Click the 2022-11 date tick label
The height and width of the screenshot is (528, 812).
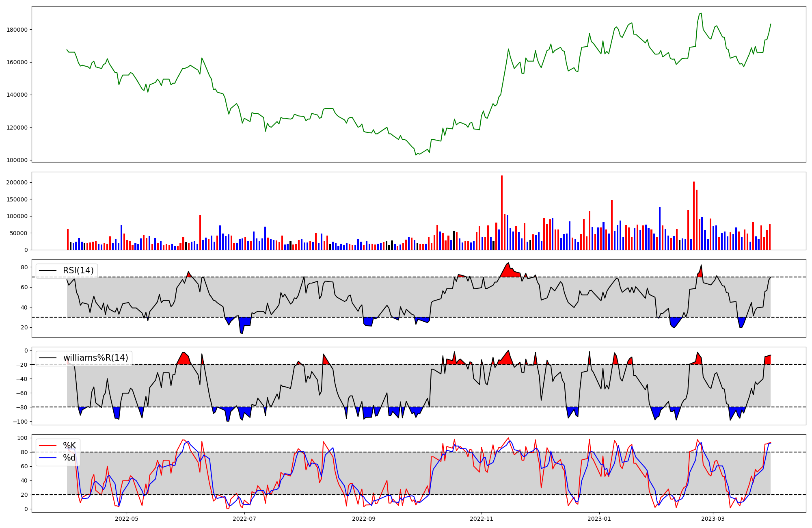click(482, 519)
